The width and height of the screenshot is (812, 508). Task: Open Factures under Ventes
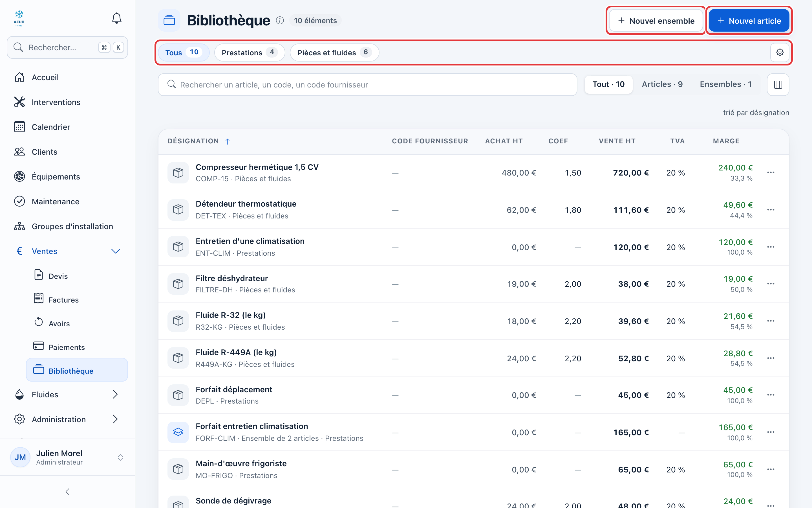pos(77,300)
